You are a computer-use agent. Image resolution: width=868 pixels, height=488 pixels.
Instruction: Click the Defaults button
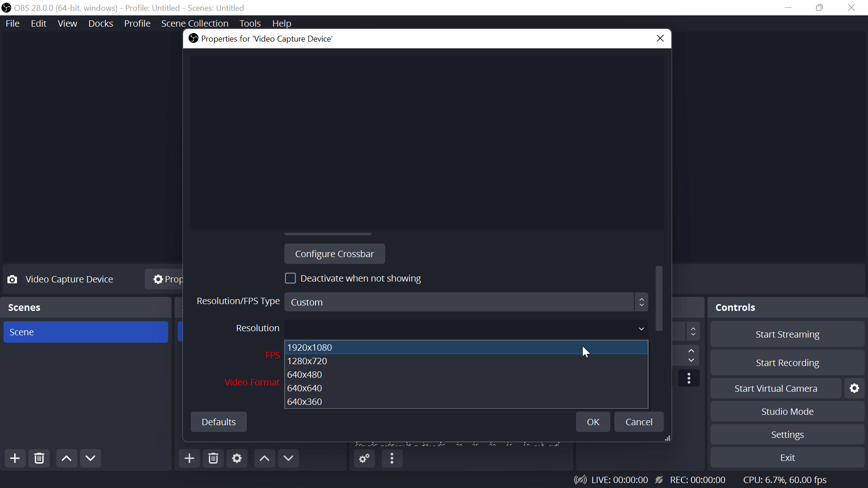point(219,422)
